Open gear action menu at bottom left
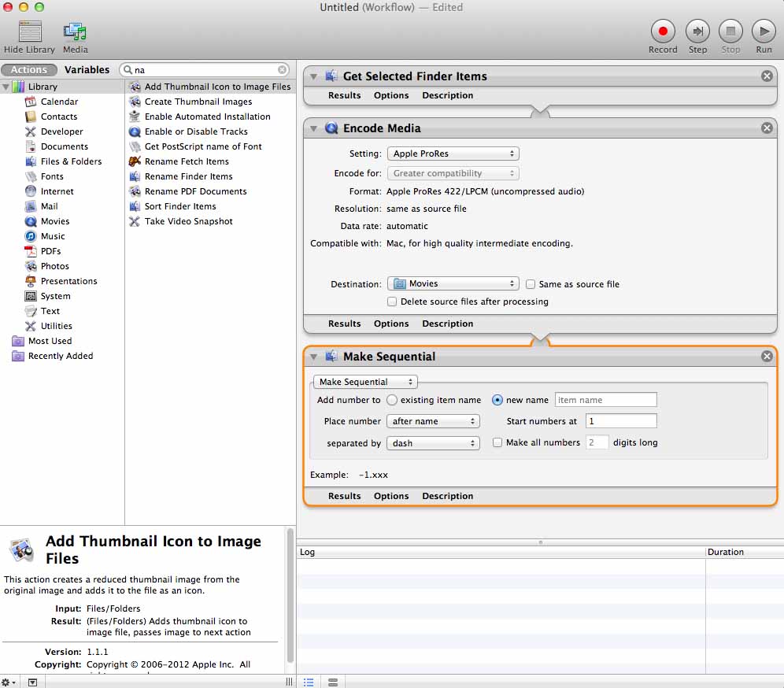784x688 pixels. [x=9, y=682]
